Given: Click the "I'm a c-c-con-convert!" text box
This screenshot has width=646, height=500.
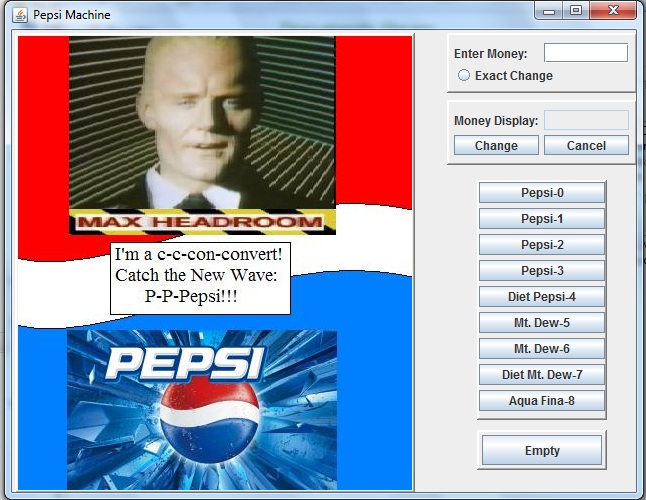Looking at the screenshot, I should 200,278.
